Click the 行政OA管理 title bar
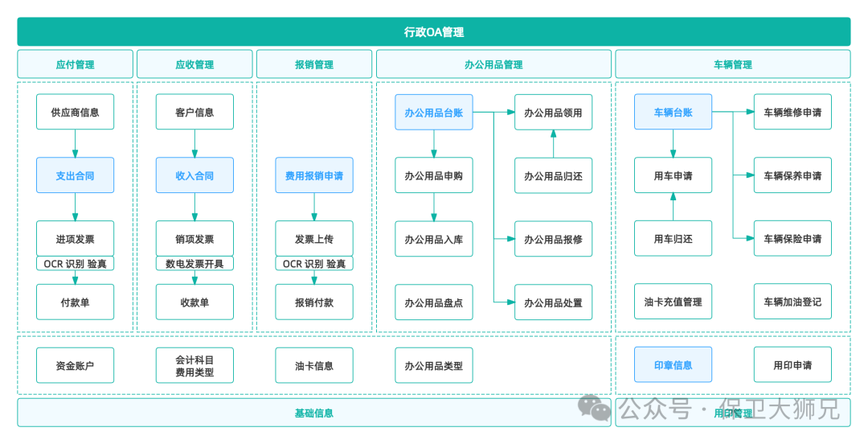This screenshot has width=868, height=444. (434, 32)
